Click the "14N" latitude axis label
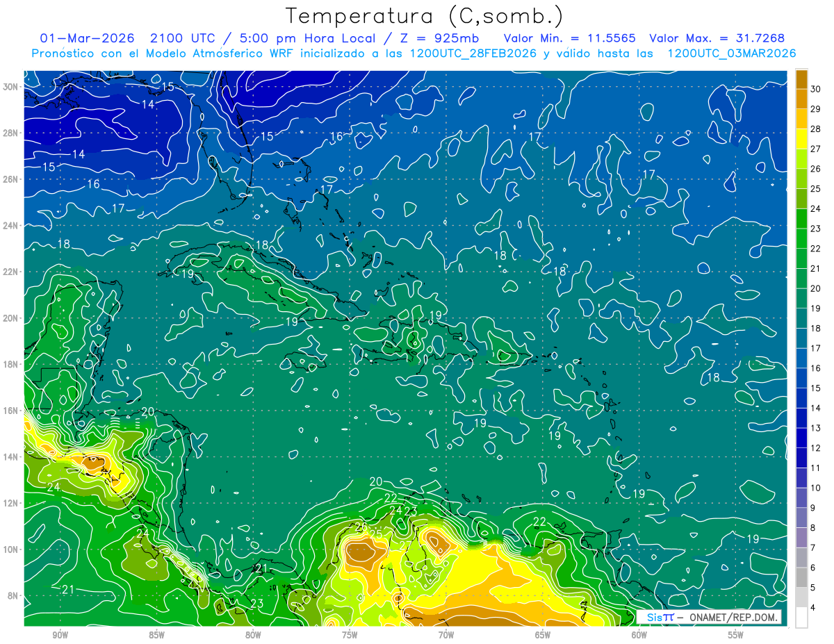 pyautogui.click(x=11, y=457)
